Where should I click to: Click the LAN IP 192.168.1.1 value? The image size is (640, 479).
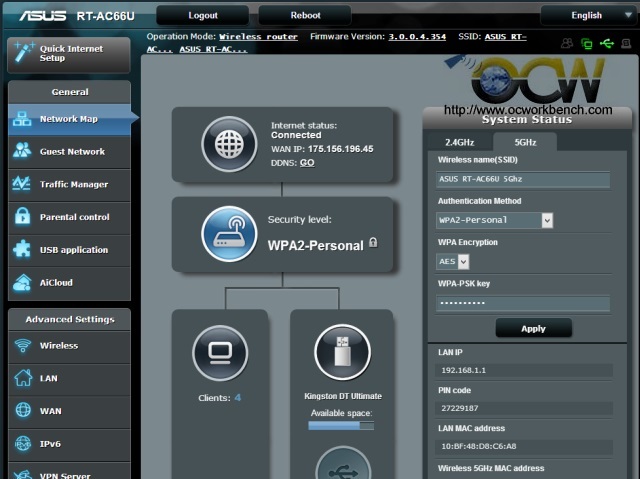463,370
